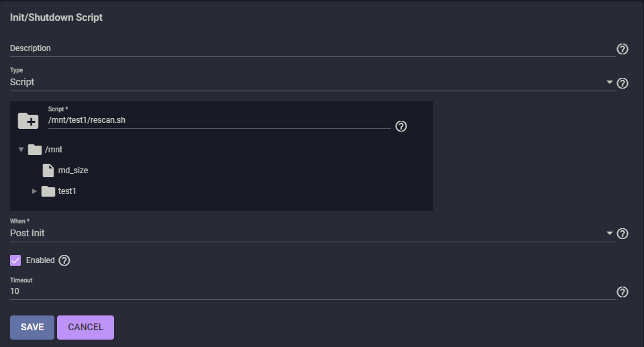The width and height of the screenshot is (644, 347).
Task: Select the test1 folder entry
Action: [x=67, y=191]
